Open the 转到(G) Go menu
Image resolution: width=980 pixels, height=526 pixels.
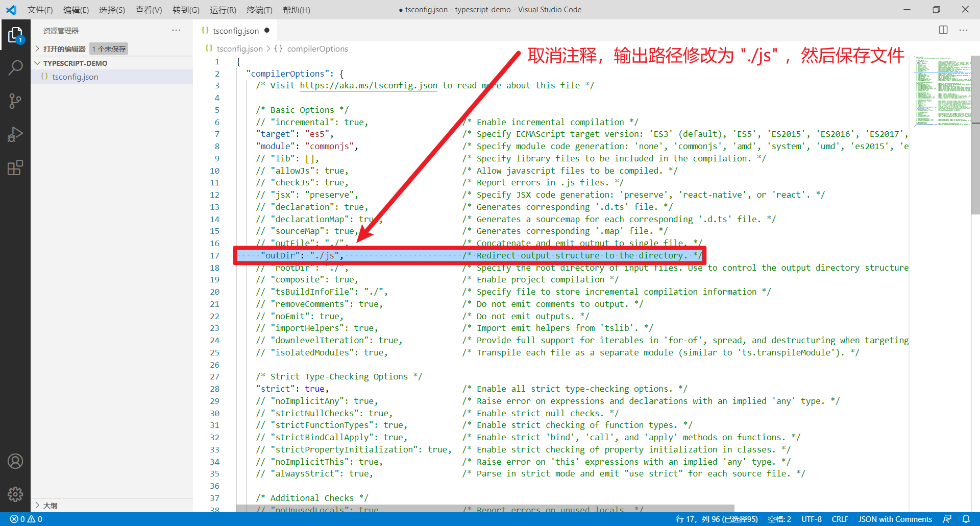[186, 10]
